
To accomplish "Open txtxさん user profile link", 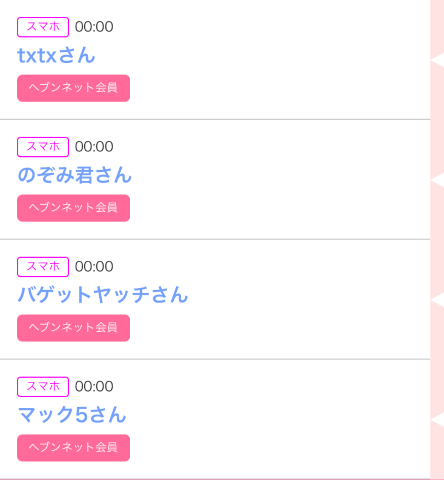I will pyautogui.click(x=56, y=55).
